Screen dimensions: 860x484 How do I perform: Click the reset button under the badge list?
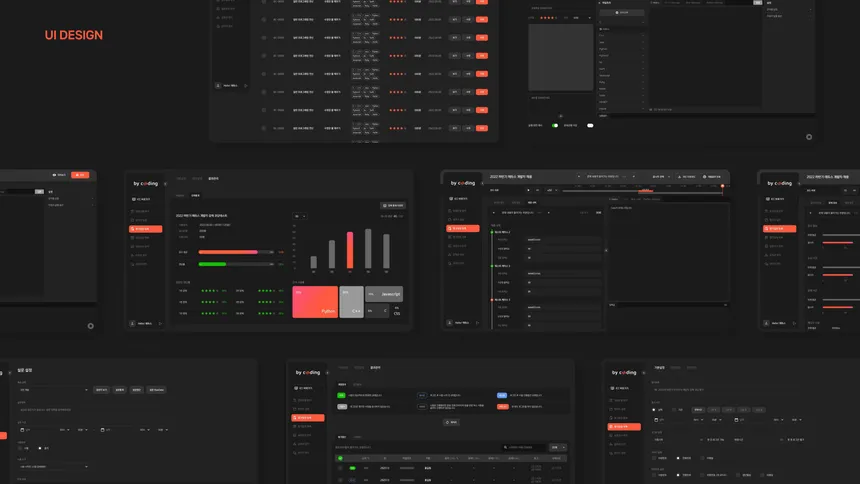451,422
